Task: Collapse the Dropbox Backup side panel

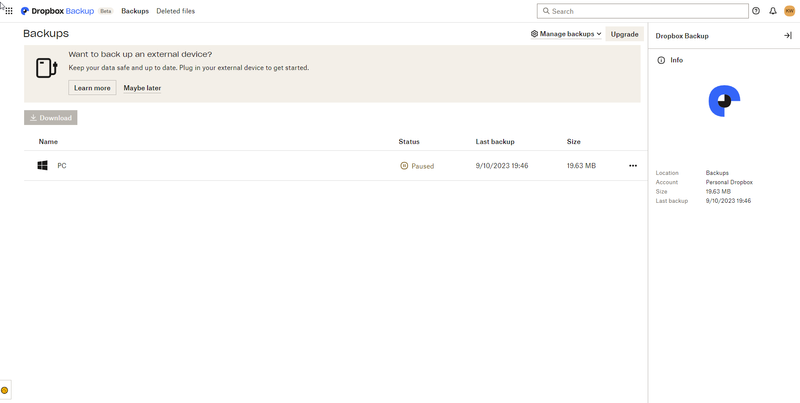Action: pos(788,36)
